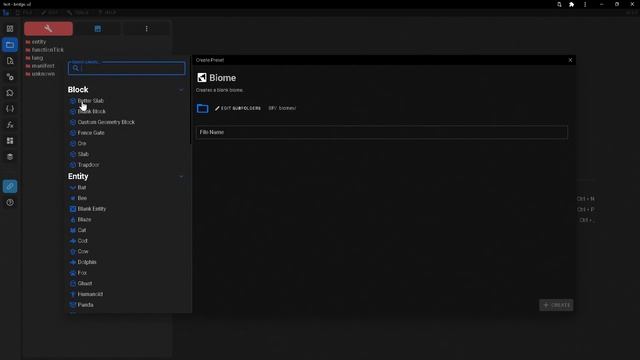The height and width of the screenshot is (360, 640).
Task: Choose the Better Slab preset
Action: (87, 101)
